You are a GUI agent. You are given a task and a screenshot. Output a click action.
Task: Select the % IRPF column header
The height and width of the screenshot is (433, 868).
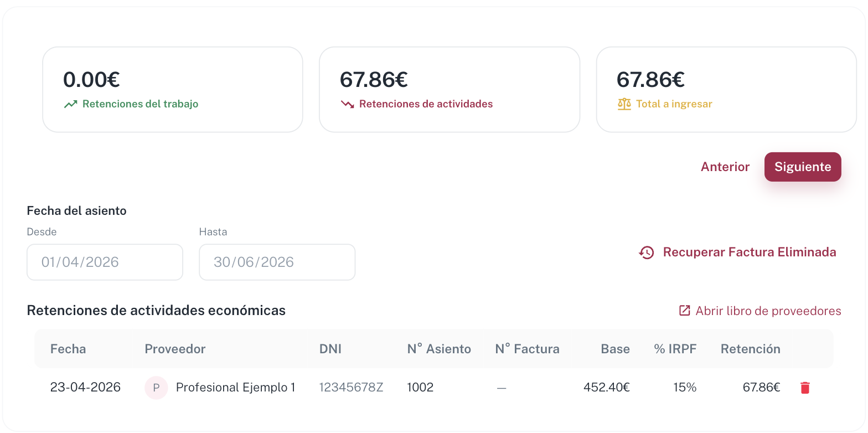pyautogui.click(x=675, y=349)
